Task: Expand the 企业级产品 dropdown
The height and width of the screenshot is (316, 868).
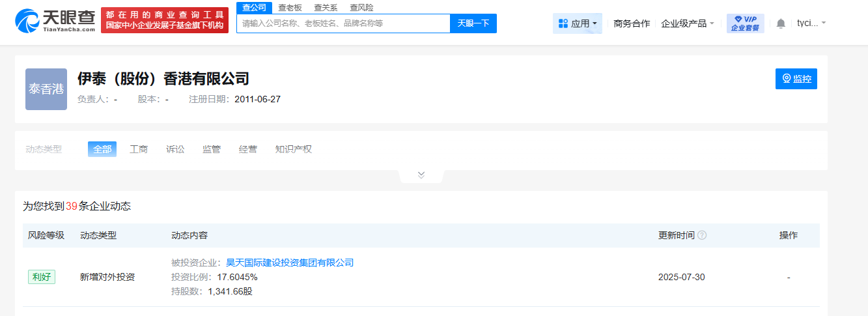Action: (x=688, y=23)
